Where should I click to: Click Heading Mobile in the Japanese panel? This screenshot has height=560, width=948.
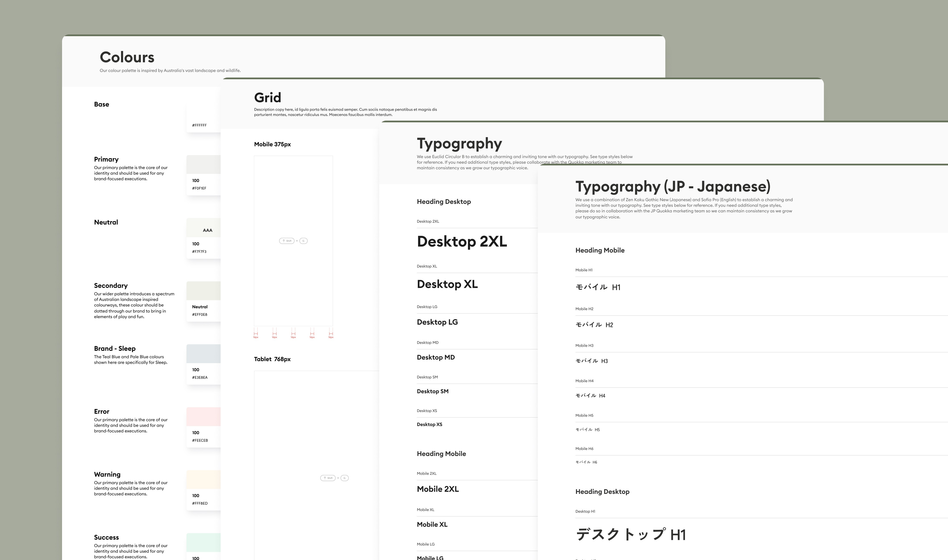pos(600,250)
